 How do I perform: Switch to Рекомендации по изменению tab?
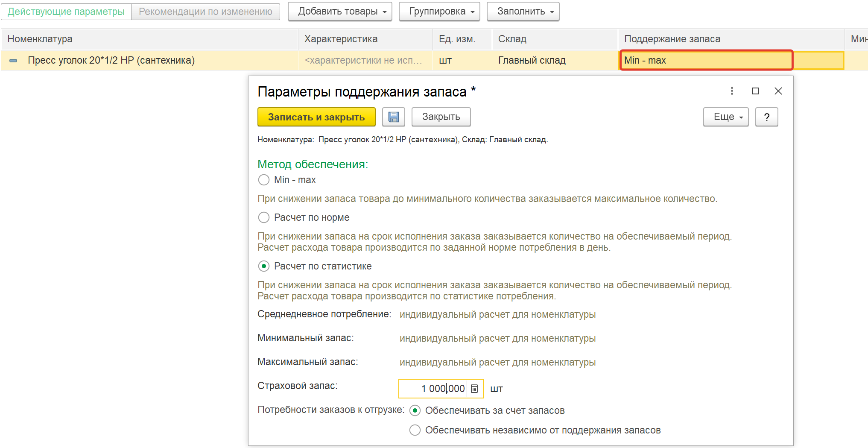[x=205, y=12]
